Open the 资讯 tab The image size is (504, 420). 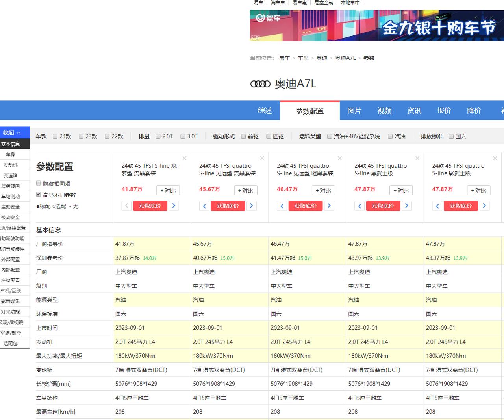(414, 111)
